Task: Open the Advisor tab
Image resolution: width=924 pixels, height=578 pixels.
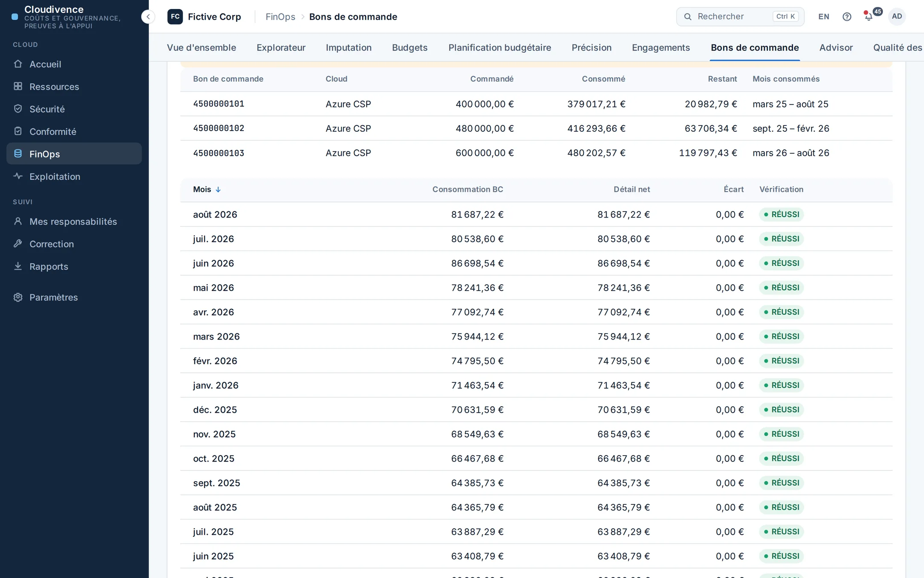Action: pyautogui.click(x=836, y=48)
